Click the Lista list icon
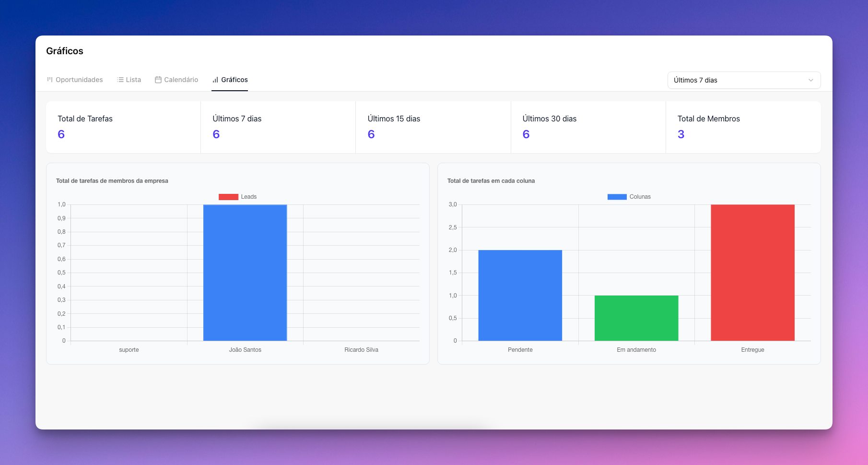The width and height of the screenshot is (868, 465). (x=120, y=80)
